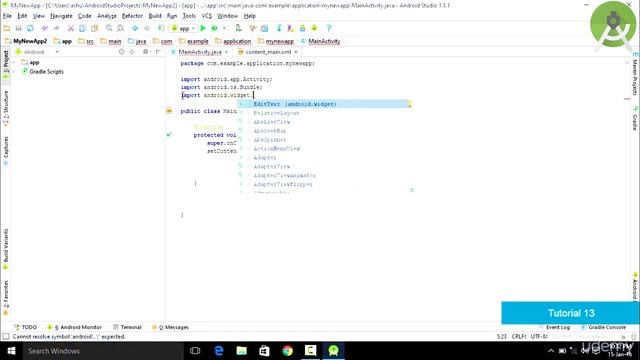Click the Attach debugger icon
Viewport: 640px width, 360px height.
pos(238,28)
